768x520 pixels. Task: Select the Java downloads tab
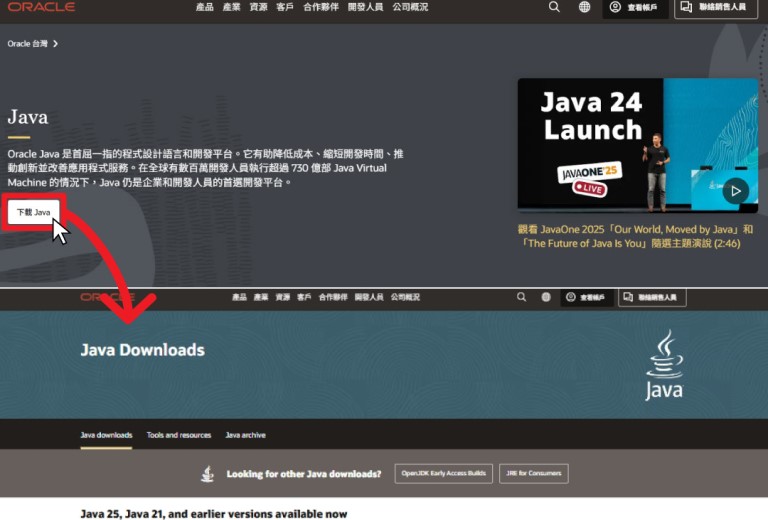(x=106, y=435)
